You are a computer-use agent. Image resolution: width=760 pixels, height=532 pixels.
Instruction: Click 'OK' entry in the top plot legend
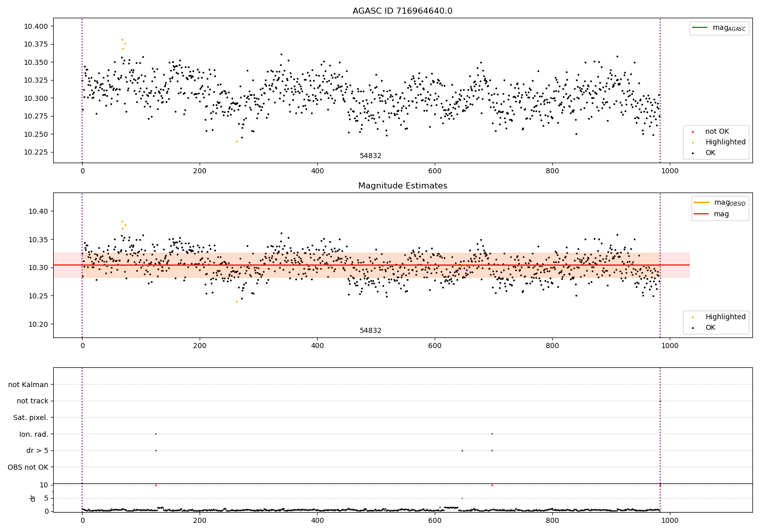pos(710,153)
